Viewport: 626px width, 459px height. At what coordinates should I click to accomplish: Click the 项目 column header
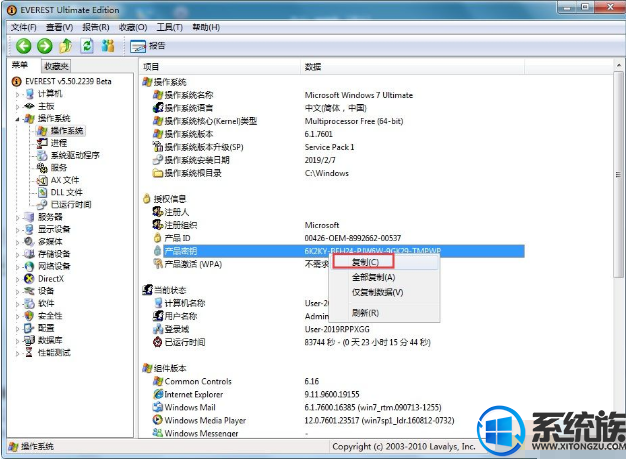(x=220, y=67)
